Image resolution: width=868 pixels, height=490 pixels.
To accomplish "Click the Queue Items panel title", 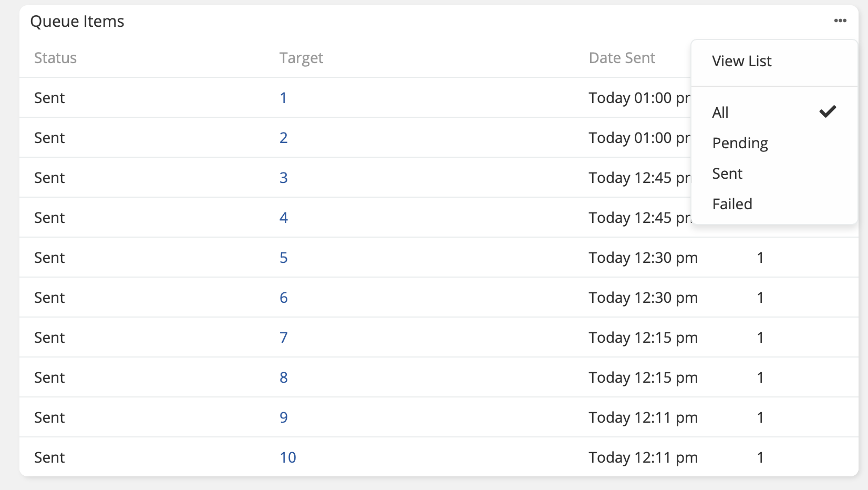I will point(77,22).
